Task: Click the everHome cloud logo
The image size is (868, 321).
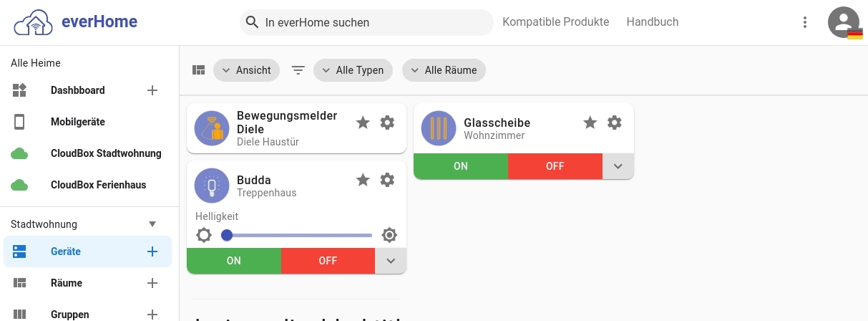Action: 34,22
